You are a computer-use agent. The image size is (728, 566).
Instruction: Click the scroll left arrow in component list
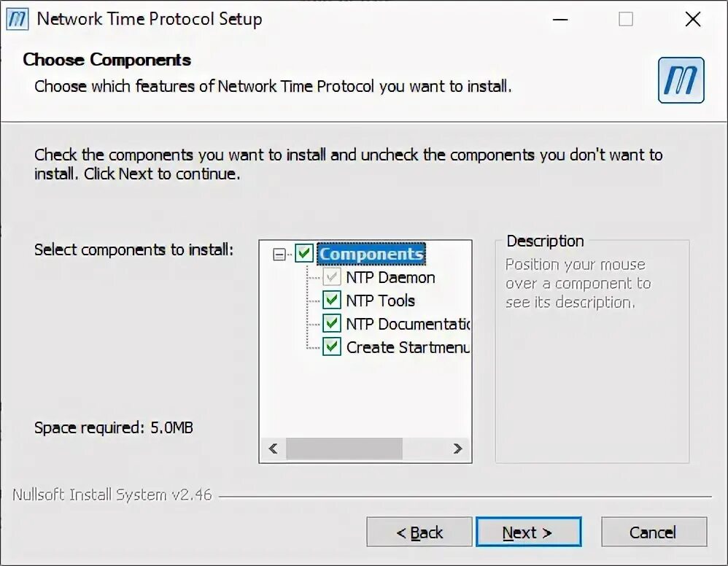tap(274, 449)
